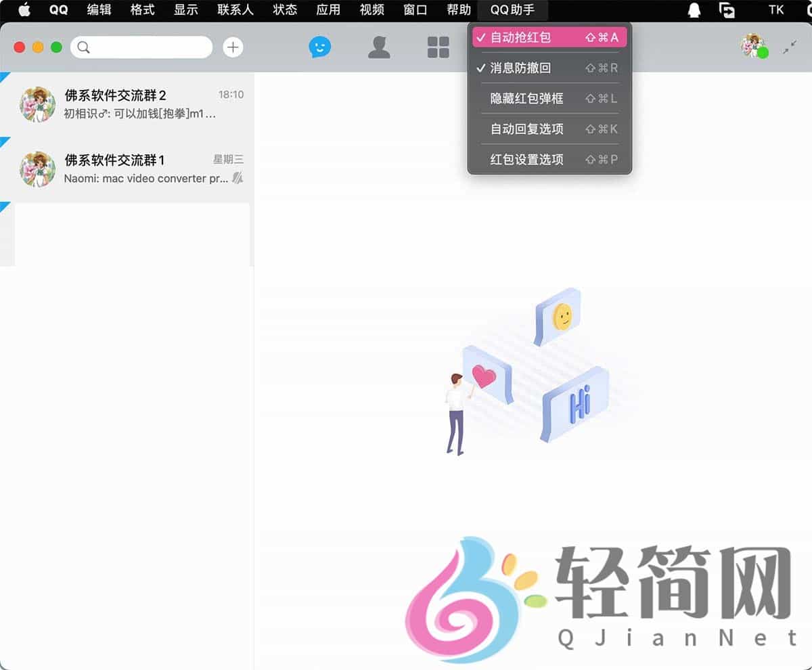Click your profile avatar at top right

[751, 47]
